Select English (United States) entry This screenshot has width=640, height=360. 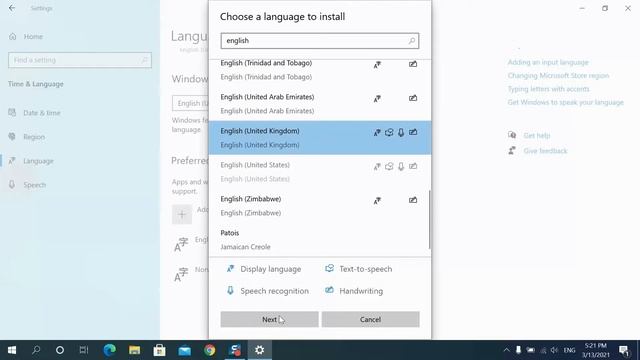pyautogui.click(x=320, y=171)
